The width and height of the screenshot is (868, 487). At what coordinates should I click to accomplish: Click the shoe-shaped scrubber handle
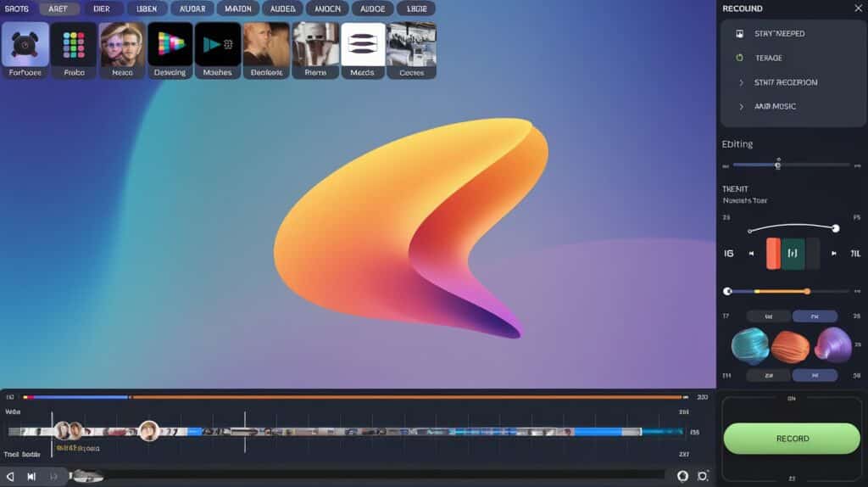pos(87,475)
